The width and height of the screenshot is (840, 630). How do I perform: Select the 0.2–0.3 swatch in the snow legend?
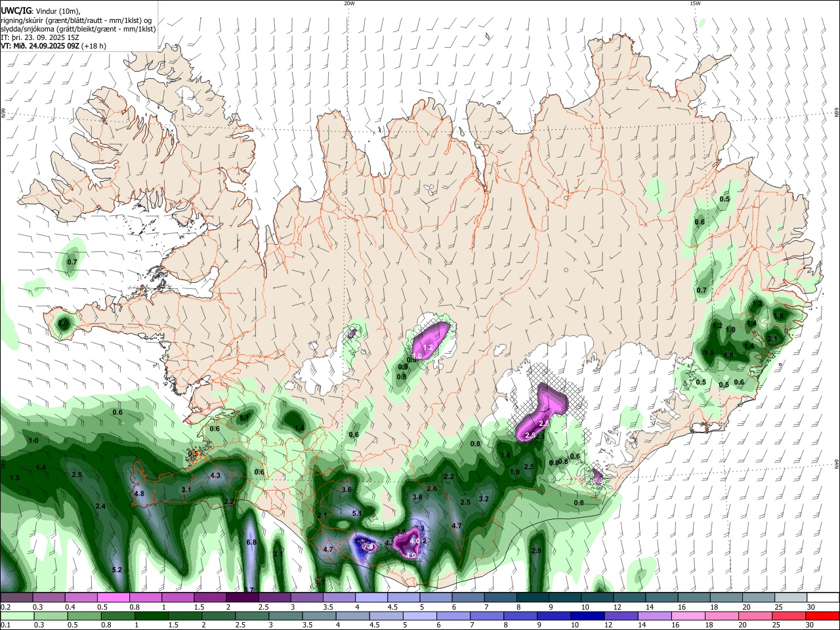coord(16,598)
